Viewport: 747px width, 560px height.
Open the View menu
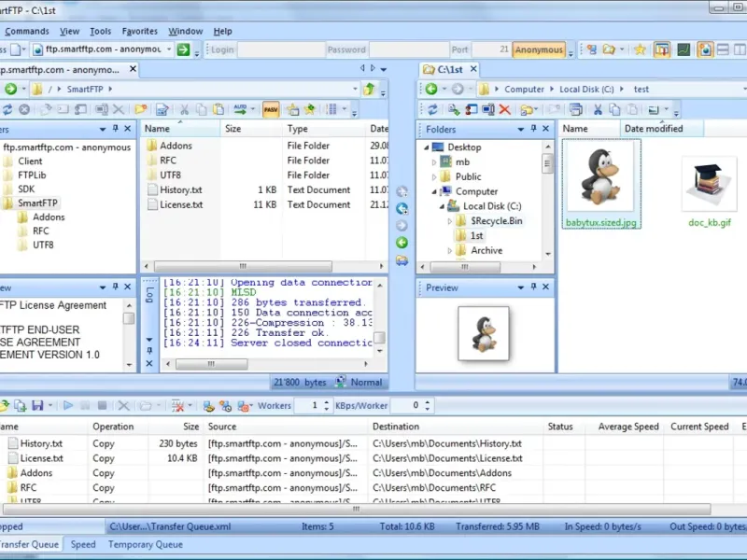(69, 32)
